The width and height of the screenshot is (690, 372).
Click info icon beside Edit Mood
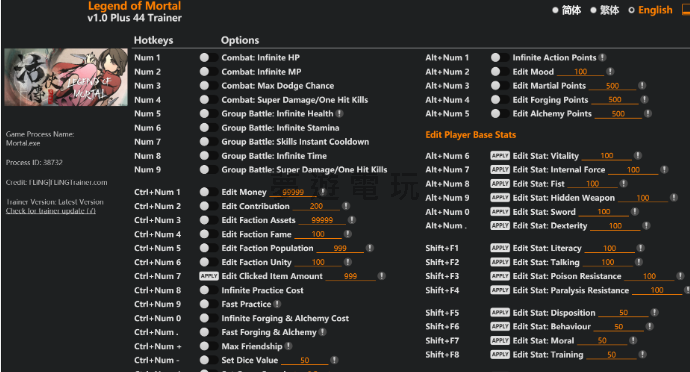coord(610,71)
